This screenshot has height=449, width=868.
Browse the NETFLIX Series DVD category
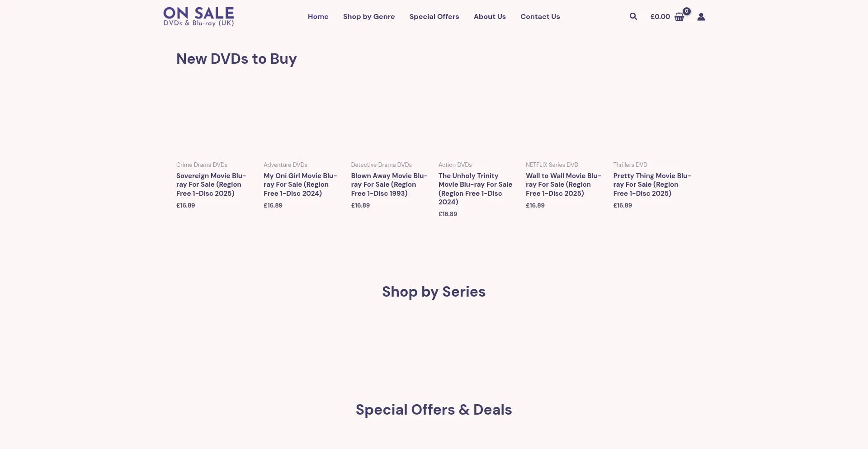(x=552, y=165)
